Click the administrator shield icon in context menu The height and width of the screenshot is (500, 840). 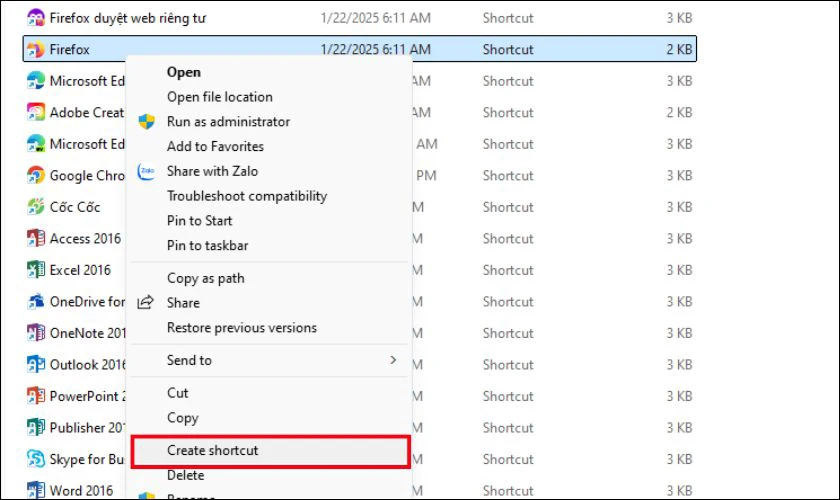pos(146,122)
